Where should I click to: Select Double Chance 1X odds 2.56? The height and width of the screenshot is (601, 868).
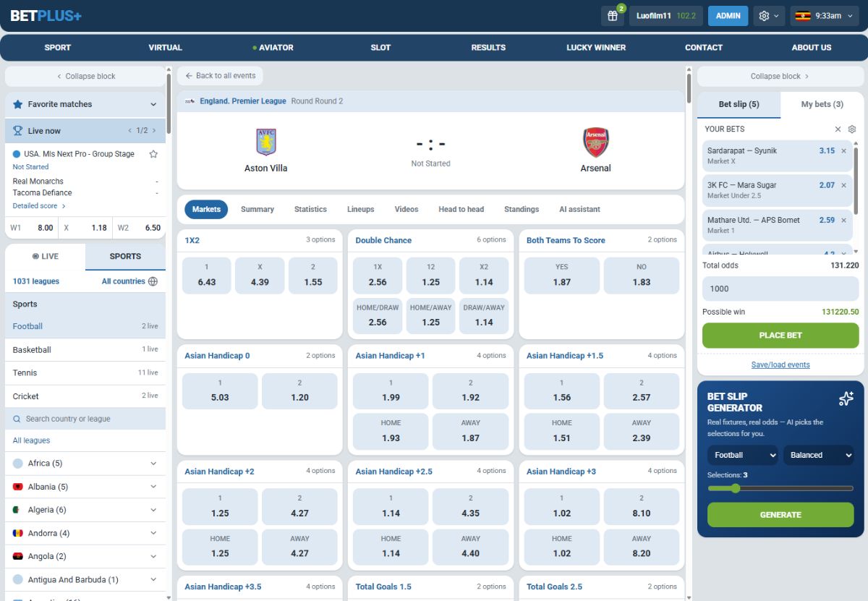click(378, 276)
